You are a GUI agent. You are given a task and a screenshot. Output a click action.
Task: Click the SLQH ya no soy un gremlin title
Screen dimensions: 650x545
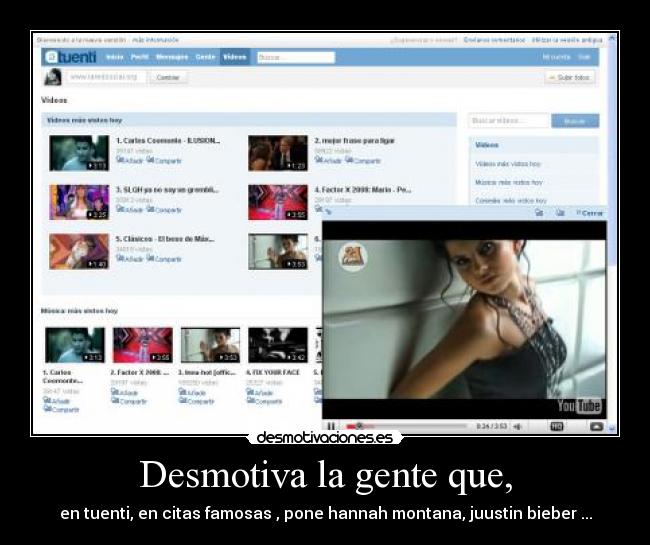coord(167,190)
